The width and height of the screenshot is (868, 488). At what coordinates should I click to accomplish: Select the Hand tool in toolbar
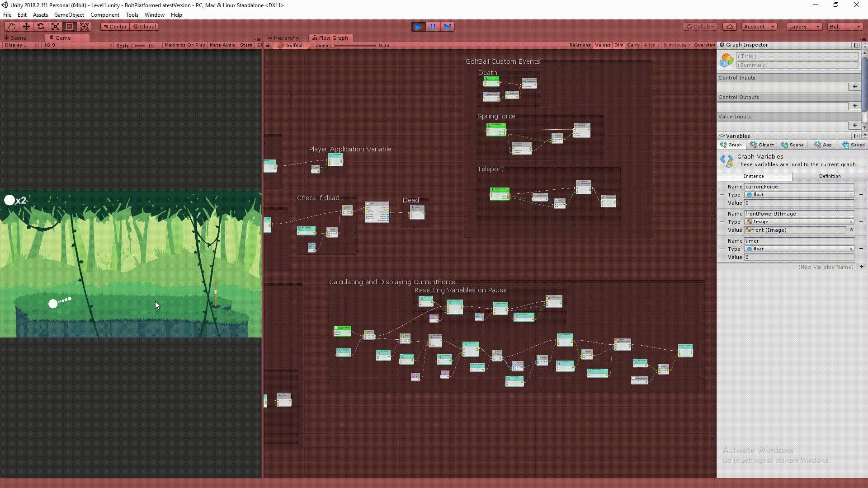(12, 27)
